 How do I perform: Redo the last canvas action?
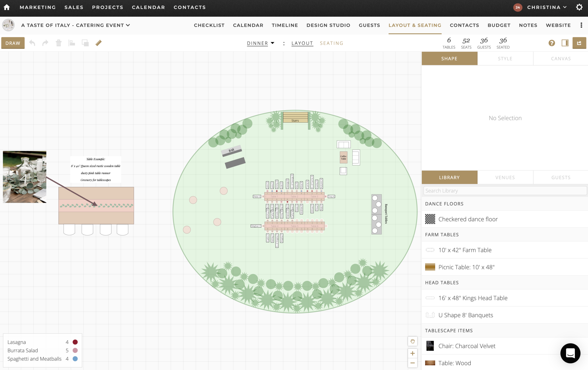click(x=45, y=43)
